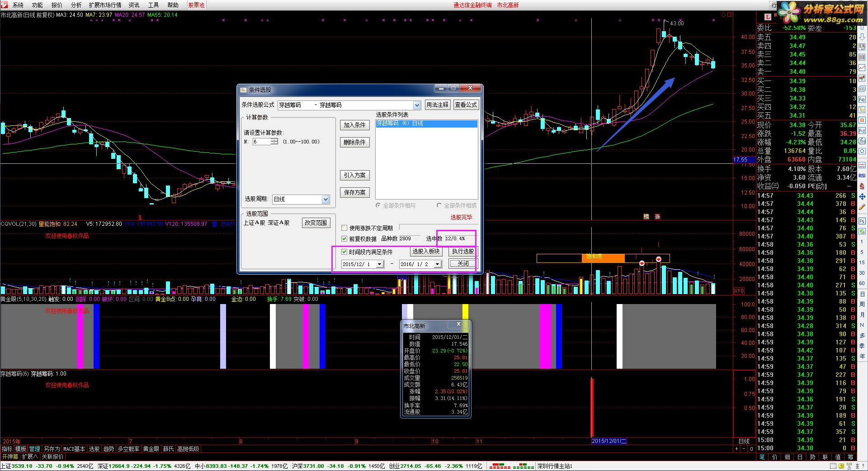Toggle 时间段内满足条件 checkbox

coord(344,252)
